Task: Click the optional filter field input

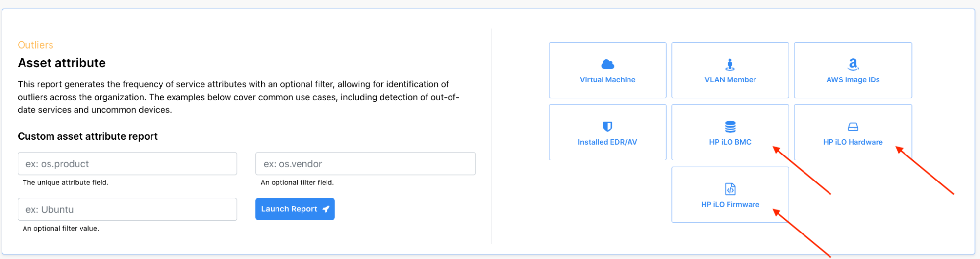Action: pyautogui.click(x=365, y=164)
